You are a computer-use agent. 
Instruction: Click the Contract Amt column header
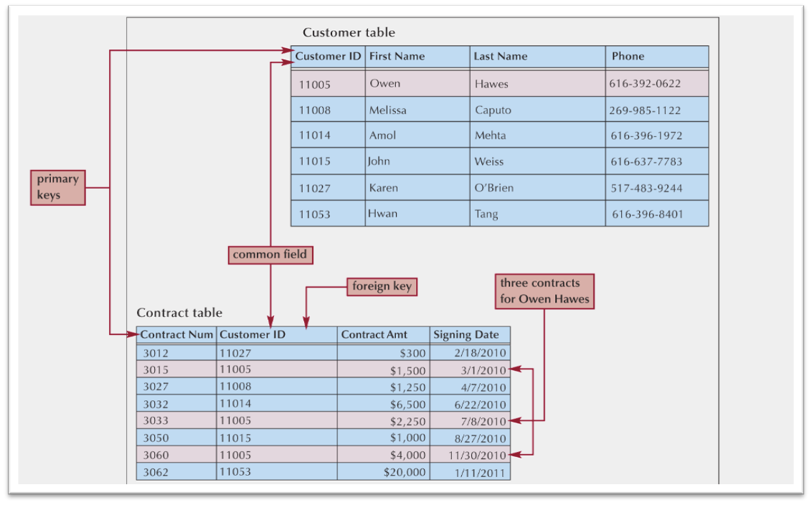tap(382, 335)
